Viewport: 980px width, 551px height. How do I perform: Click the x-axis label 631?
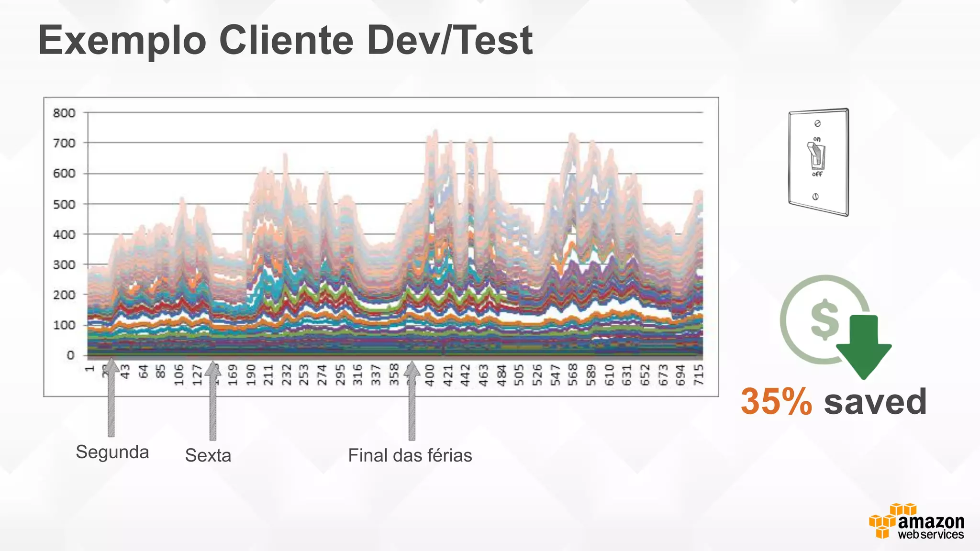(x=627, y=375)
